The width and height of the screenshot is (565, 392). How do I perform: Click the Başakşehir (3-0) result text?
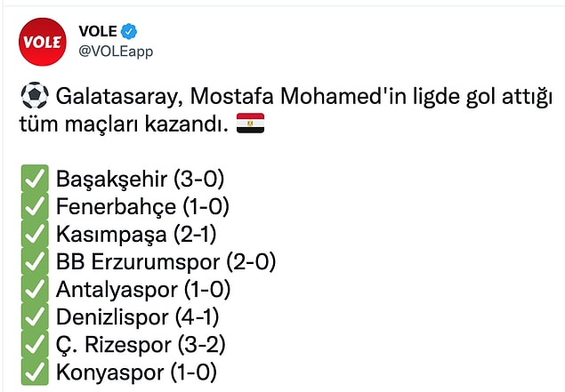(x=141, y=179)
